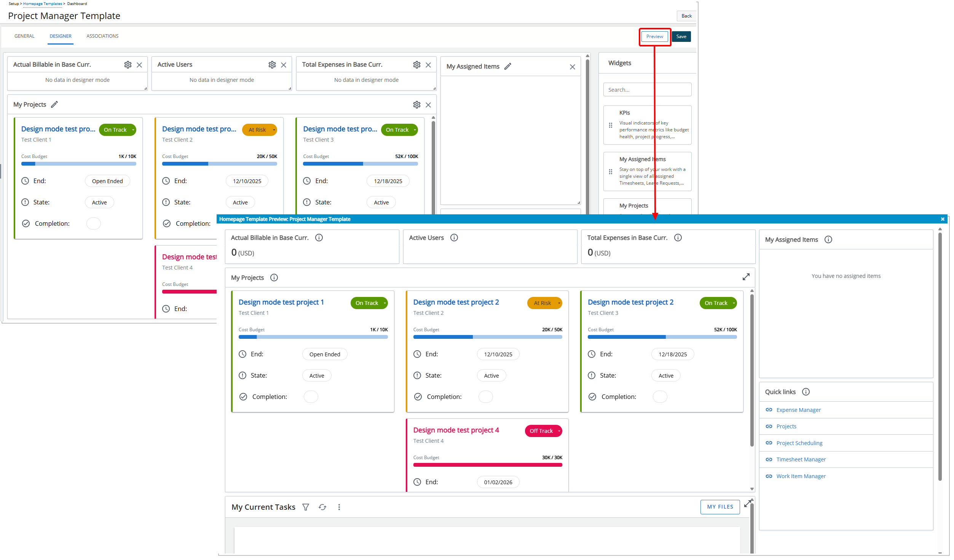The image size is (954, 560).
Task: Refresh My Current Tasks list
Action: coord(322,507)
